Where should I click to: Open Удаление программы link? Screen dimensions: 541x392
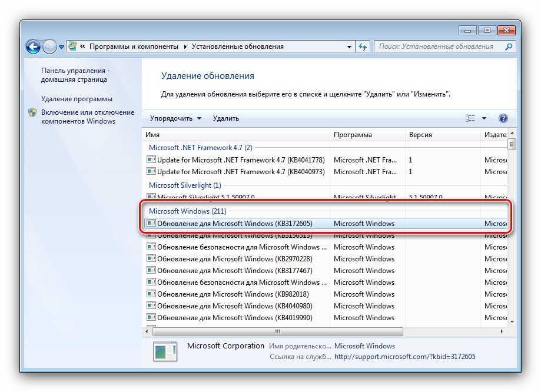pyautogui.click(x=77, y=99)
